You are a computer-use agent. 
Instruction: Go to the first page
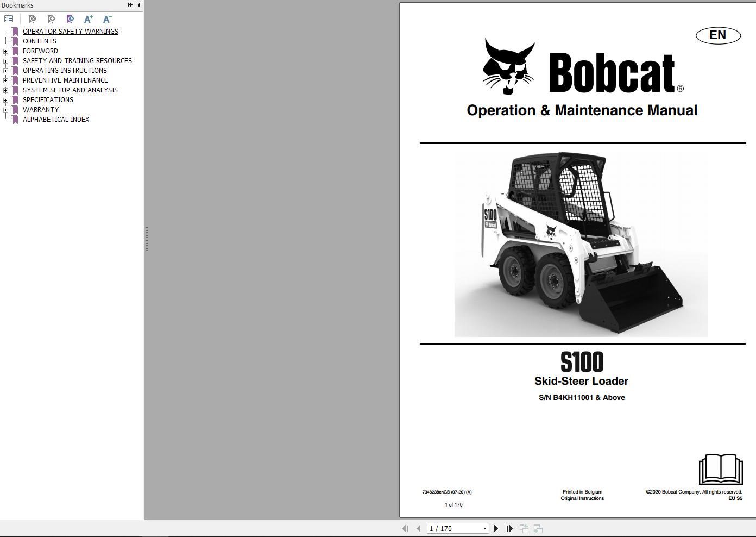coord(405,528)
